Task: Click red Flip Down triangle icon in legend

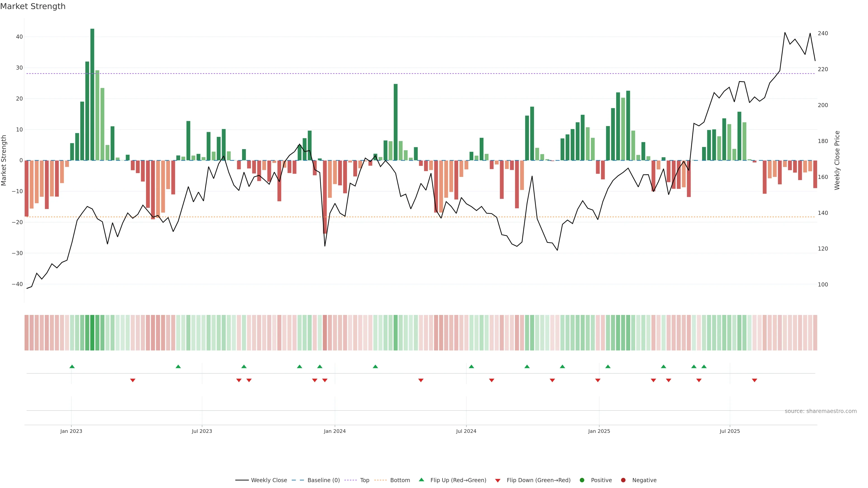Action: [498, 481]
